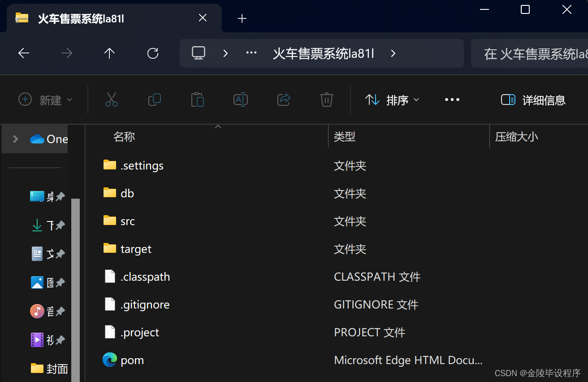Expand hidden path segments via ellipsis
Image resolution: width=588 pixels, height=382 pixels.
click(x=251, y=53)
